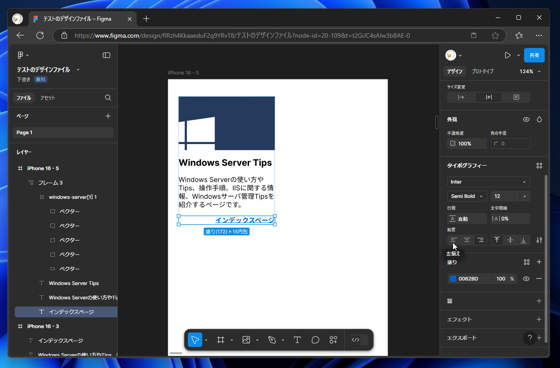Search layers with magnifier icon
The image size is (560, 368).
tap(108, 98)
